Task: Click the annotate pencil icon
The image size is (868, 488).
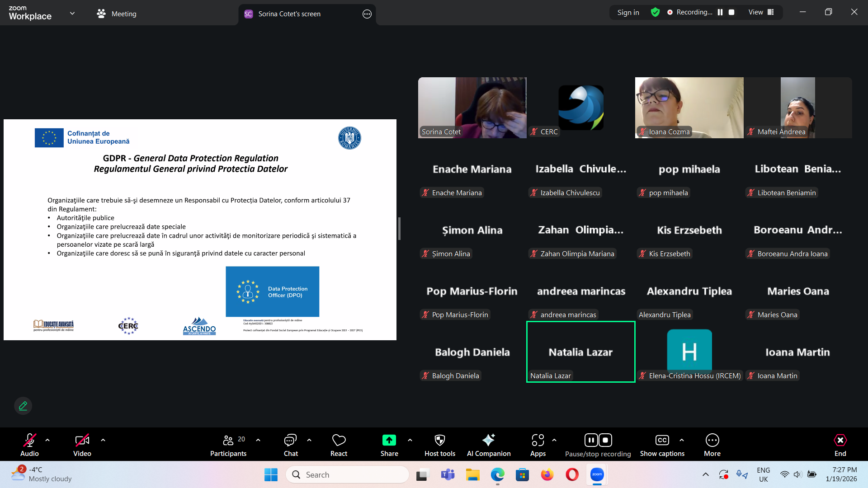Action: click(x=23, y=406)
